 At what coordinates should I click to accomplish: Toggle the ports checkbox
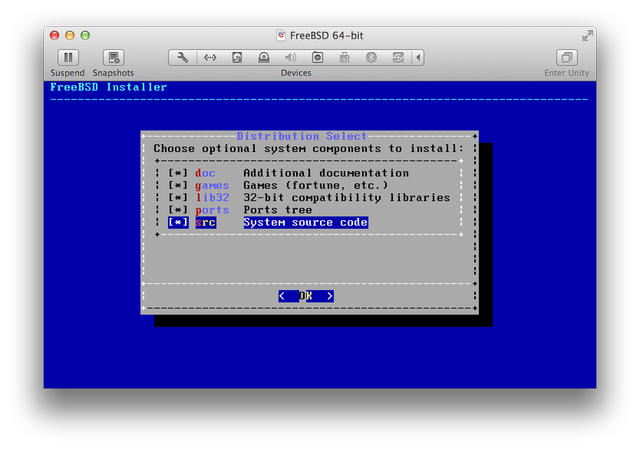(x=178, y=210)
